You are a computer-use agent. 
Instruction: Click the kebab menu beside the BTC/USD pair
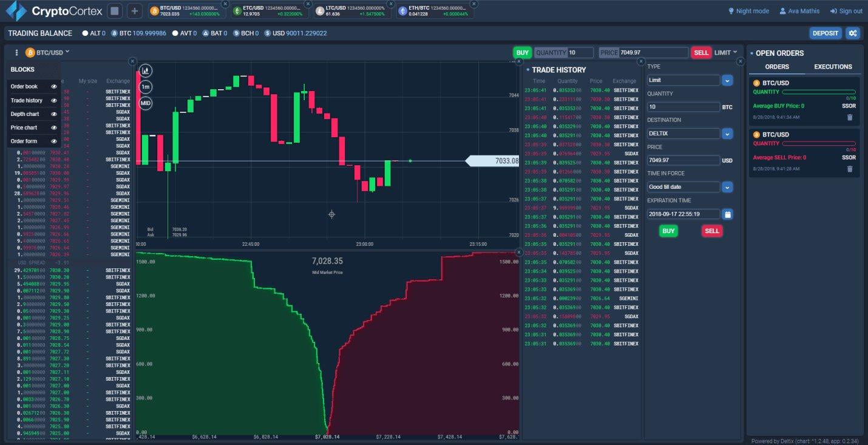point(16,52)
